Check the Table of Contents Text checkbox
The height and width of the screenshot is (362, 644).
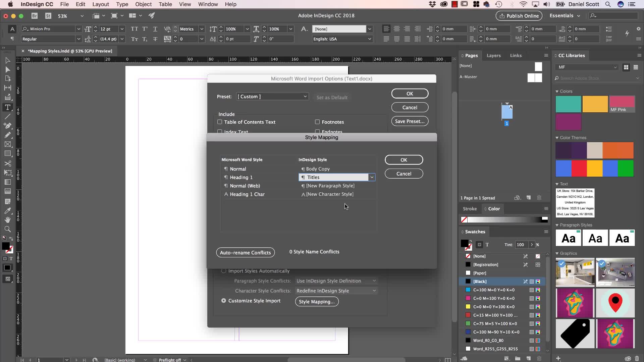point(220,122)
